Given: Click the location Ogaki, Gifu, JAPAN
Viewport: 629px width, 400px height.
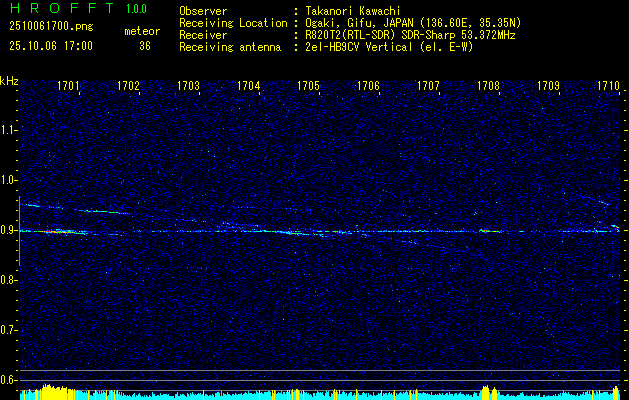Looking at the screenshot, I should coord(359,24).
